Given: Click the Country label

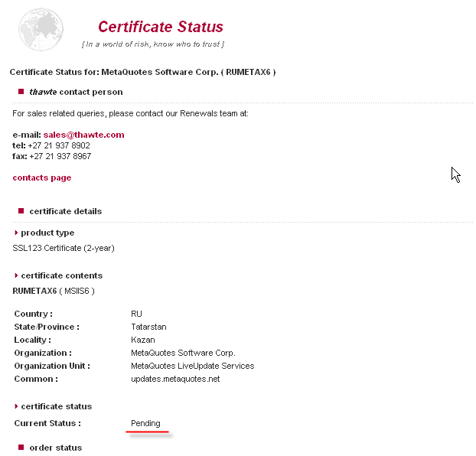Looking at the screenshot, I should (33, 314).
